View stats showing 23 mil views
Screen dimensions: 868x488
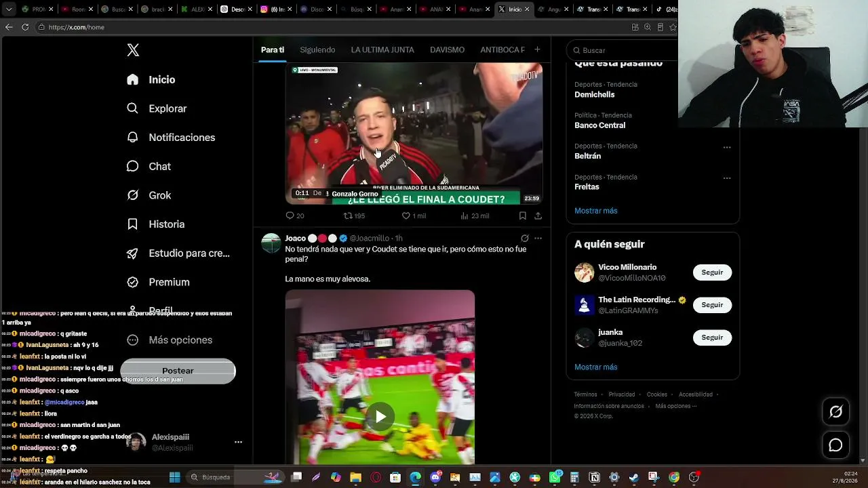(475, 216)
